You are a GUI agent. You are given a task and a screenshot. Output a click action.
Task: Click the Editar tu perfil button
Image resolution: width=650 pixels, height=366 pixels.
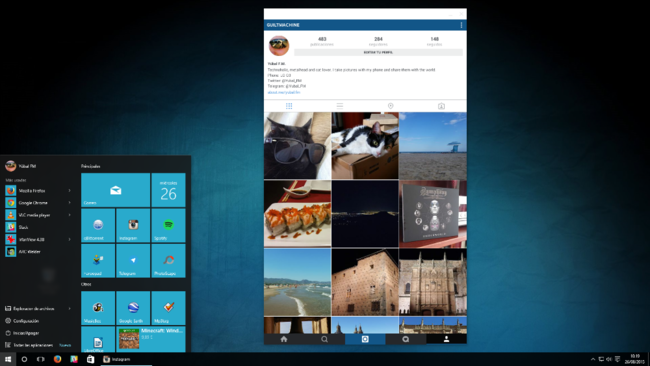tap(378, 52)
